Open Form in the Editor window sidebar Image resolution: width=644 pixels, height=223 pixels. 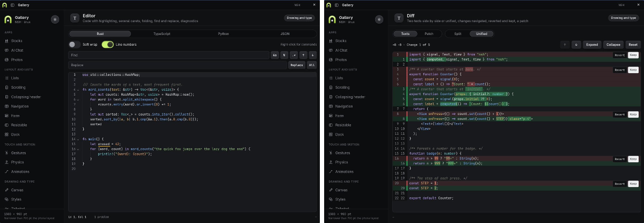click(31, 116)
